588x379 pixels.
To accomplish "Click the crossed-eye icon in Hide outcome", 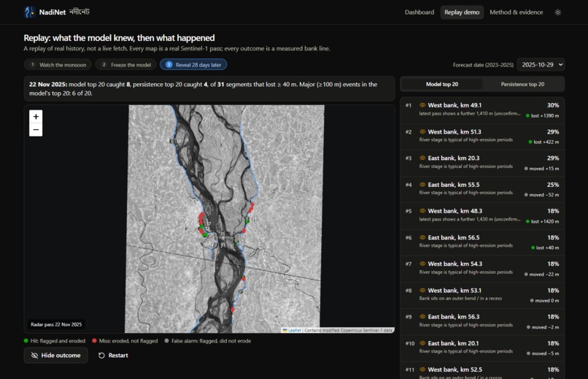I will [x=34, y=356].
